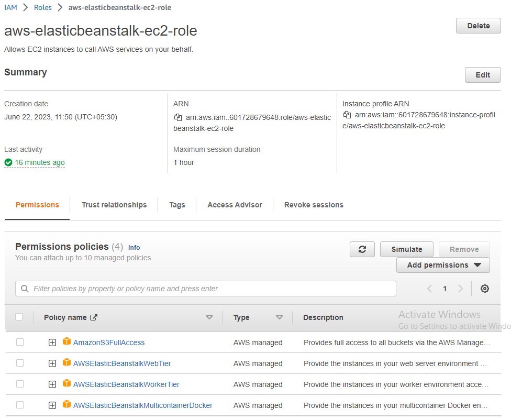Viewport: 511px width, 420px height.
Task: Go to next page arrow
Action: (460, 288)
